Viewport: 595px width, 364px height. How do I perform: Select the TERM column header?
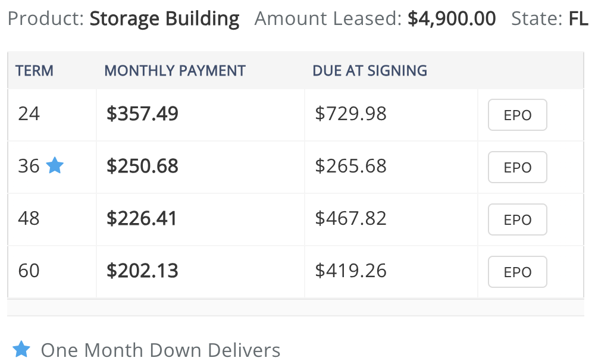tap(34, 71)
